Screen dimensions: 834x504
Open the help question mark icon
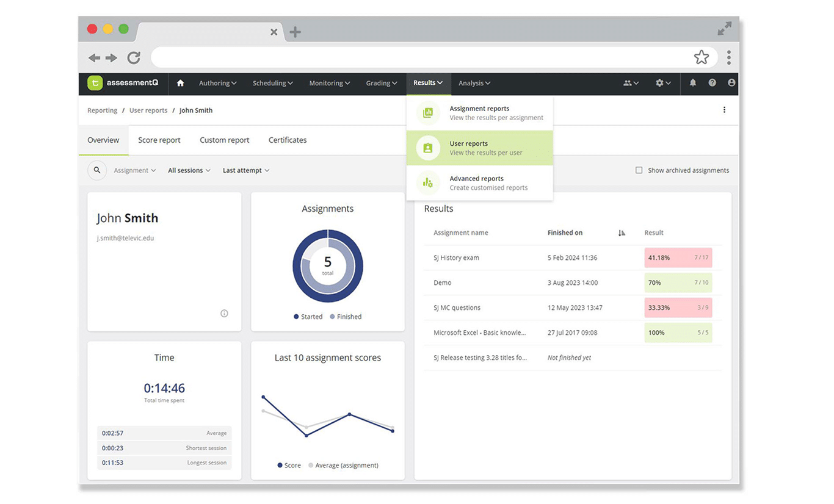click(x=712, y=83)
